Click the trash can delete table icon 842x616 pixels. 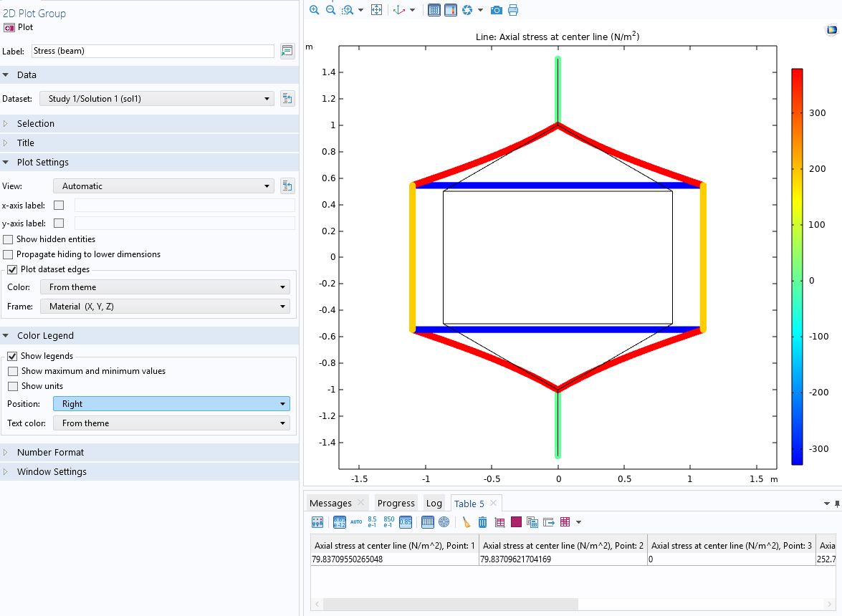[x=483, y=522]
